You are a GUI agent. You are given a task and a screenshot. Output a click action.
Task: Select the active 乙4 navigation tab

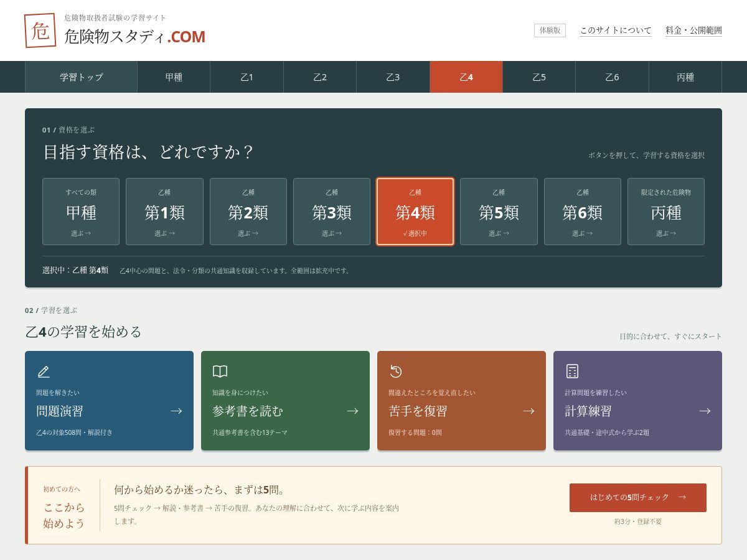click(466, 77)
